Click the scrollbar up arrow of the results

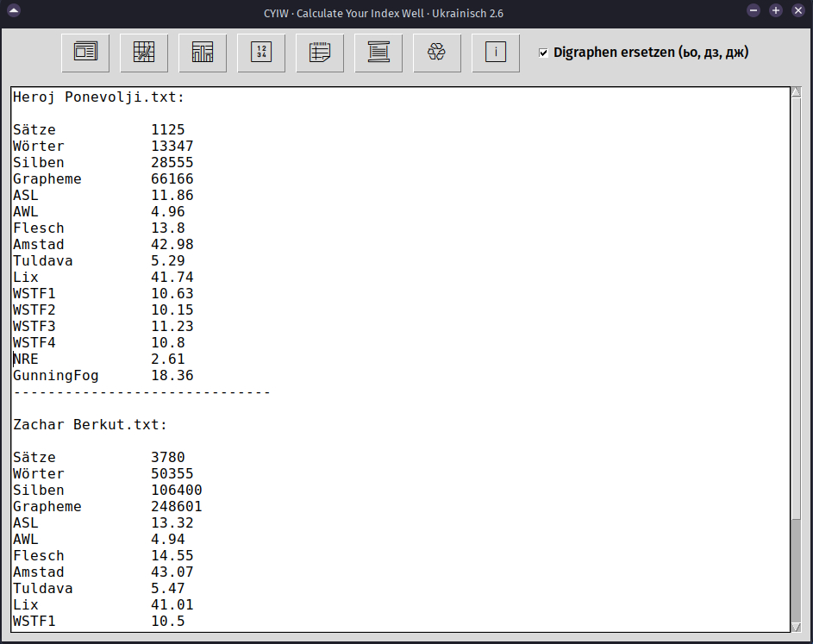pyautogui.click(x=796, y=92)
